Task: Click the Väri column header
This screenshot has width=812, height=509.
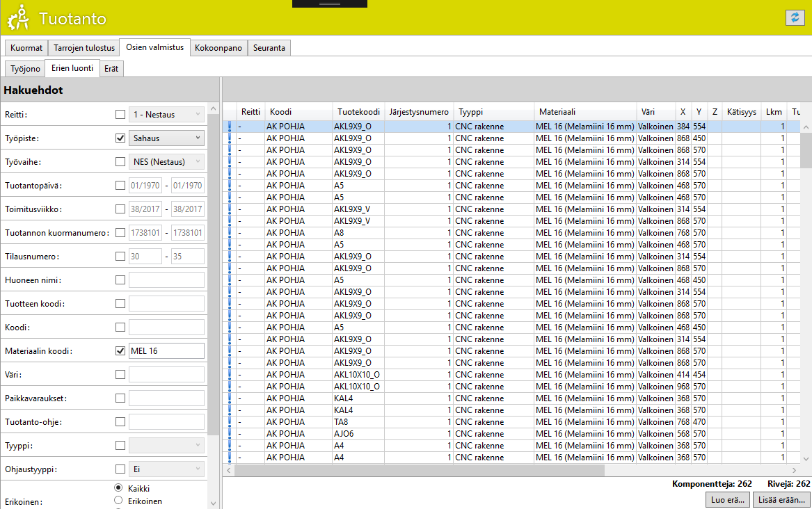Action: [x=655, y=112]
